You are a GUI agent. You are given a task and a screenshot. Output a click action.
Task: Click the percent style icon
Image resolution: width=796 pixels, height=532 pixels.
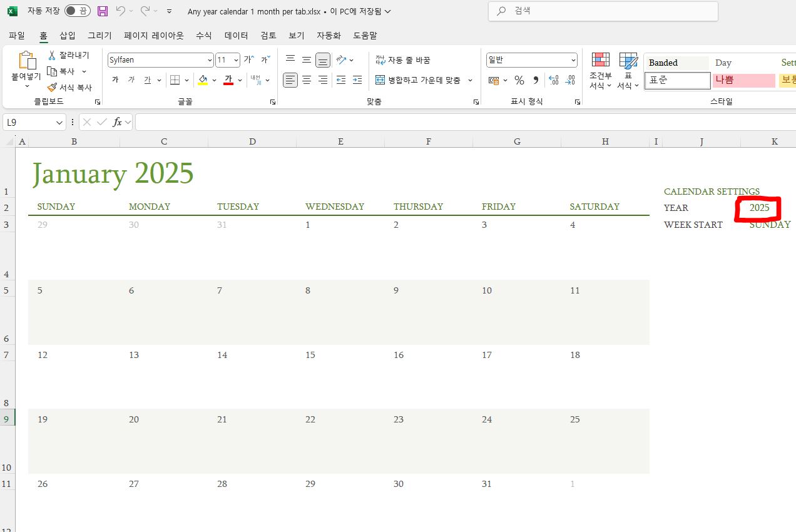coord(519,80)
